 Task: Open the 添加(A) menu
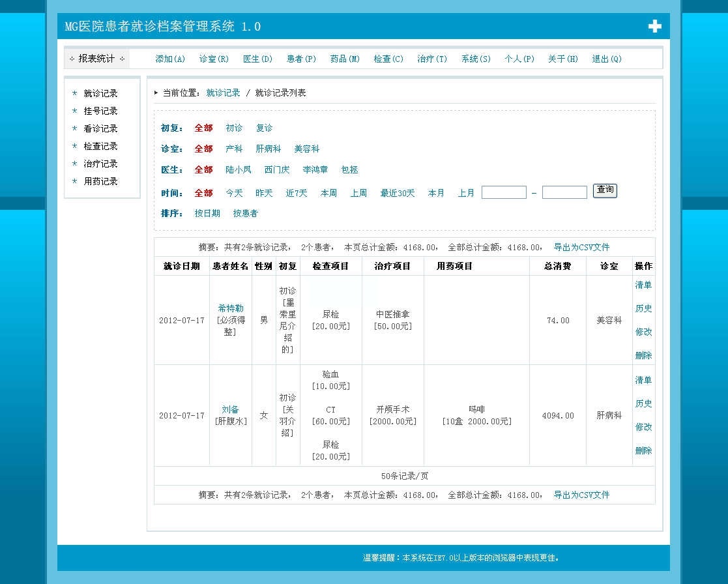170,59
